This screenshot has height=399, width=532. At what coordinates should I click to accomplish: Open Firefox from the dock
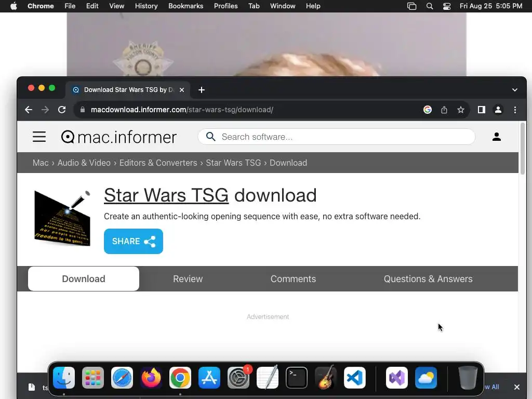point(151,378)
